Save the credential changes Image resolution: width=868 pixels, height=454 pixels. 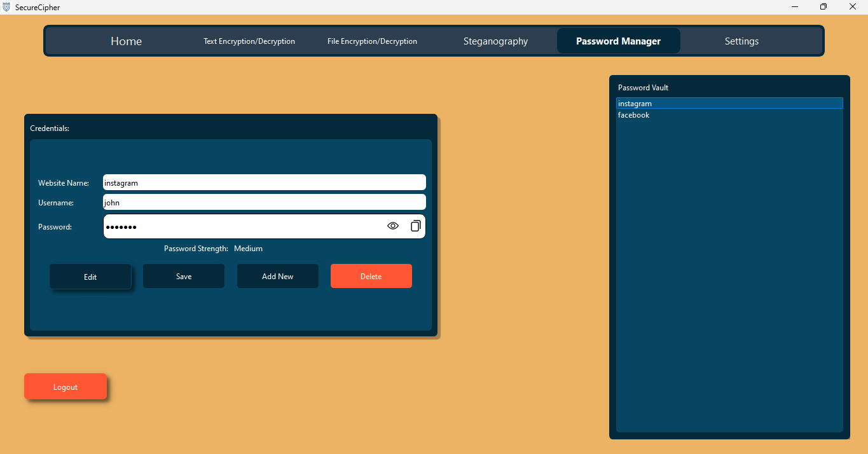(x=184, y=277)
